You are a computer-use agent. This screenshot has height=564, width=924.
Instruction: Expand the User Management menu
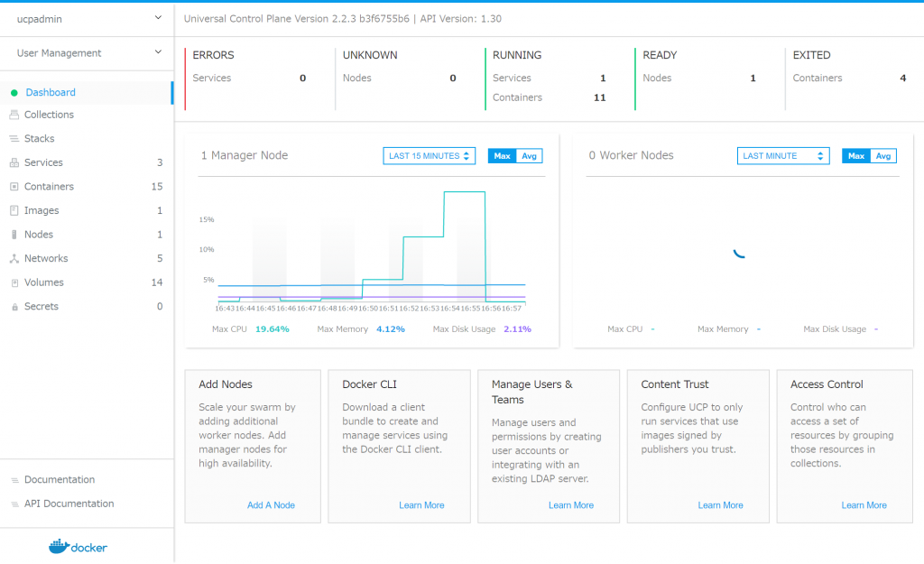(x=88, y=53)
